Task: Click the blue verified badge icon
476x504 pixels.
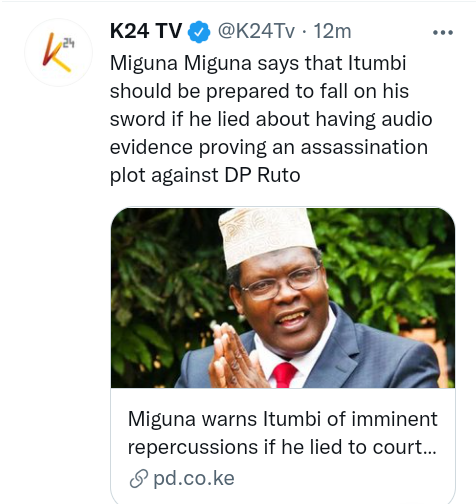Action: point(199,32)
